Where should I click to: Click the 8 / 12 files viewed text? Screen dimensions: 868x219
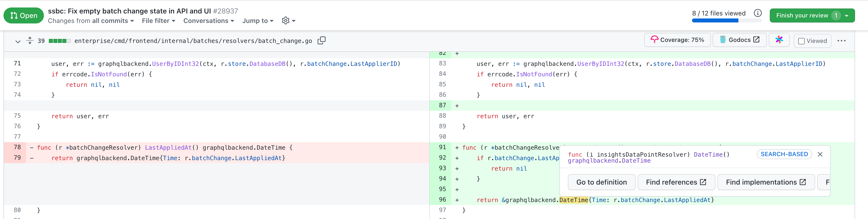tap(719, 13)
